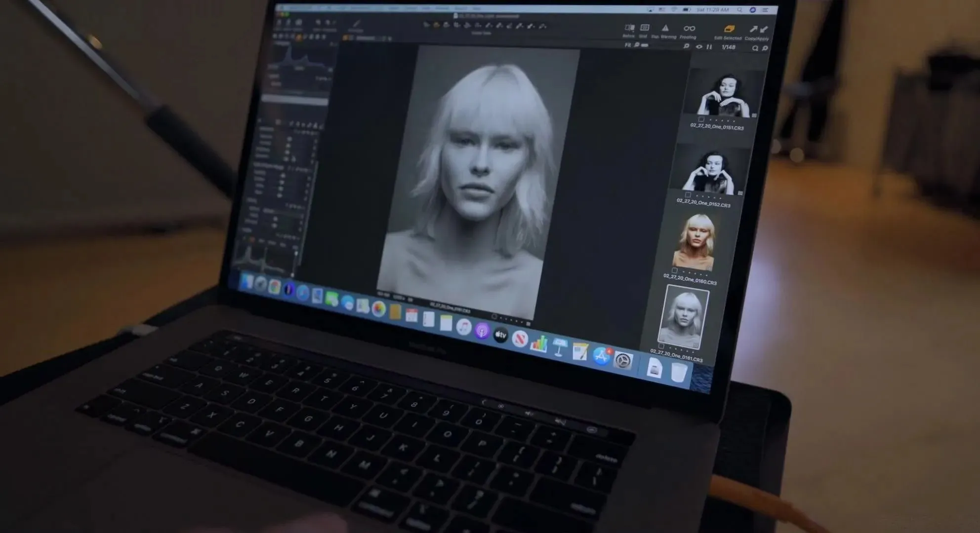This screenshot has height=533, width=980.
Task: Click the Proofing glasses icon
Action: (x=689, y=29)
